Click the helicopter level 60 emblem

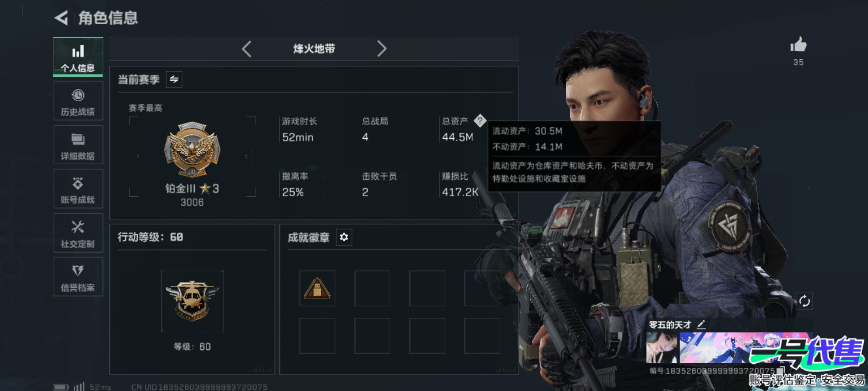pos(192,301)
